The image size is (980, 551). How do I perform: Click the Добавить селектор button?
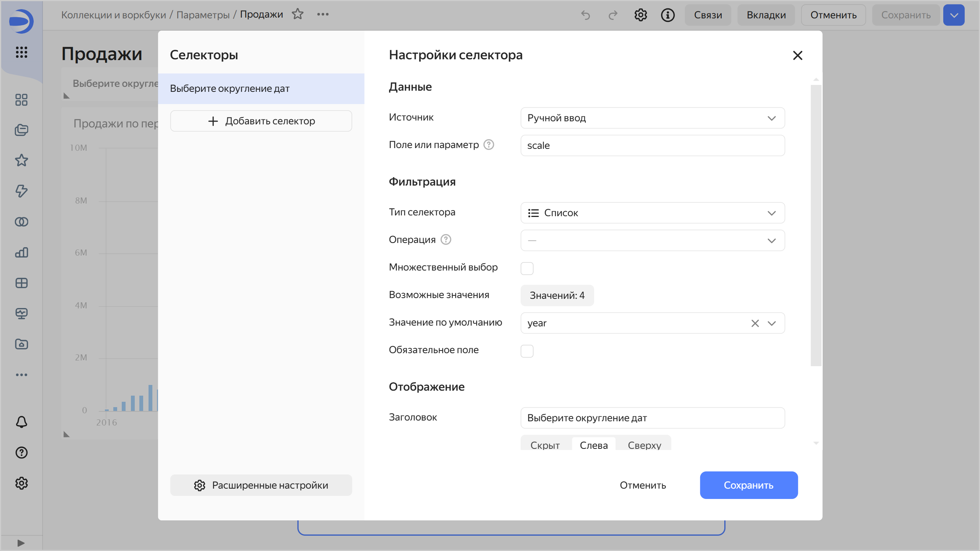click(261, 121)
